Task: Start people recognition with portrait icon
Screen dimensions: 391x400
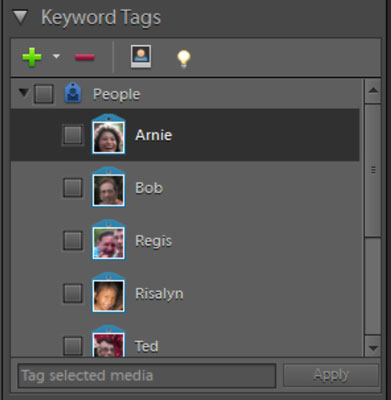Action: pyautogui.click(x=141, y=56)
